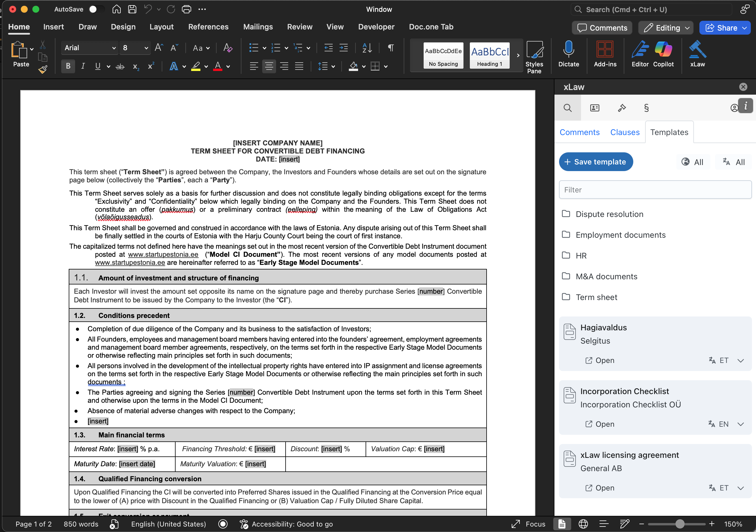Toggle Italic formatting
This screenshot has height=532, width=756.
pos(83,66)
